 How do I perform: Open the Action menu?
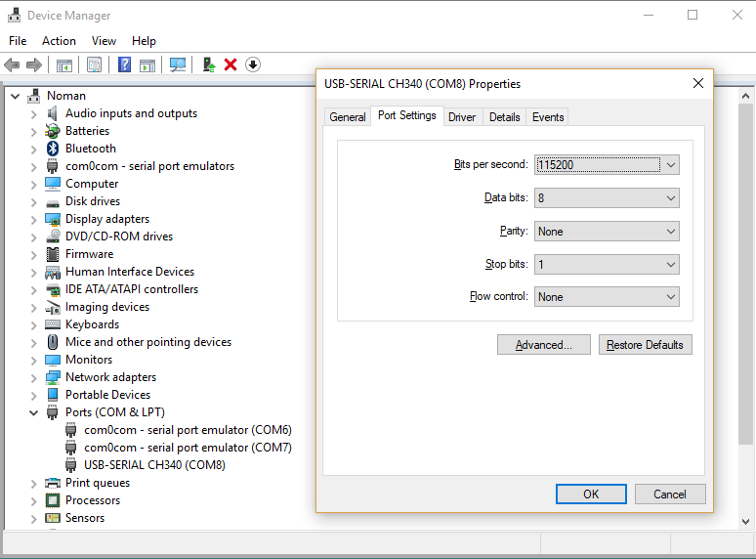click(x=59, y=41)
